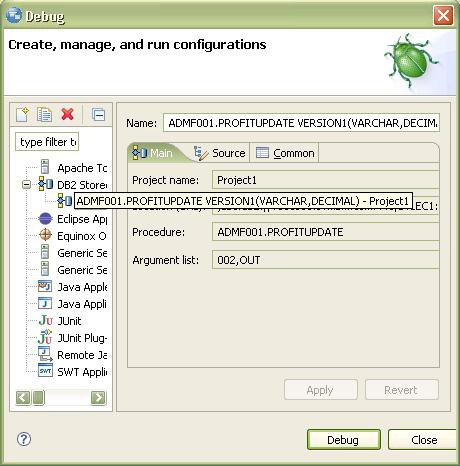Click the Apache Tomcat server icon
The width and height of the screenshot is (460, 466).
(x=45, y=167)
